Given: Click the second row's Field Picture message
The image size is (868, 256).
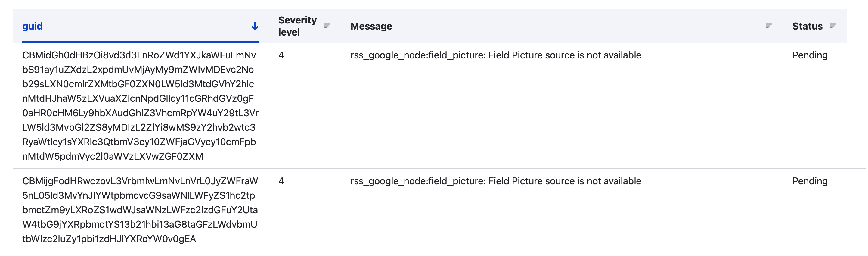Looking at the screenshot, I should coord(495,181).
